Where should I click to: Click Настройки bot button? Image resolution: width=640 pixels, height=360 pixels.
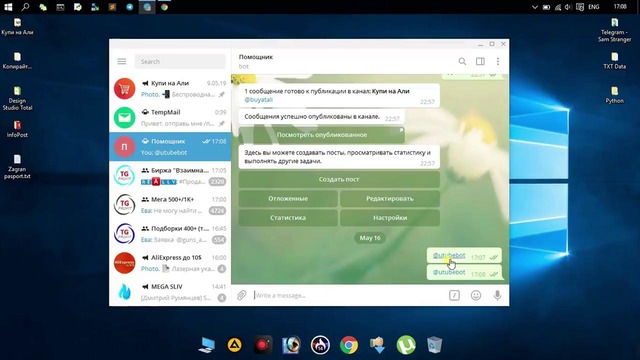coord(390,218)
